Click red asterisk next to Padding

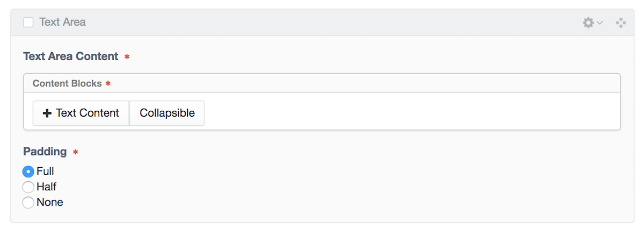pyautogui.click(x=76, y=152)
